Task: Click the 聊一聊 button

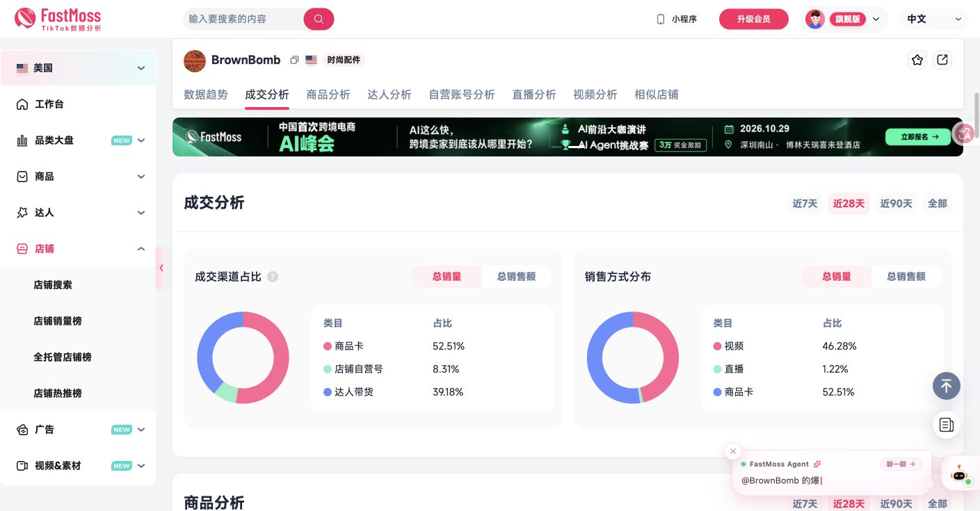Action: coord(901,464)
